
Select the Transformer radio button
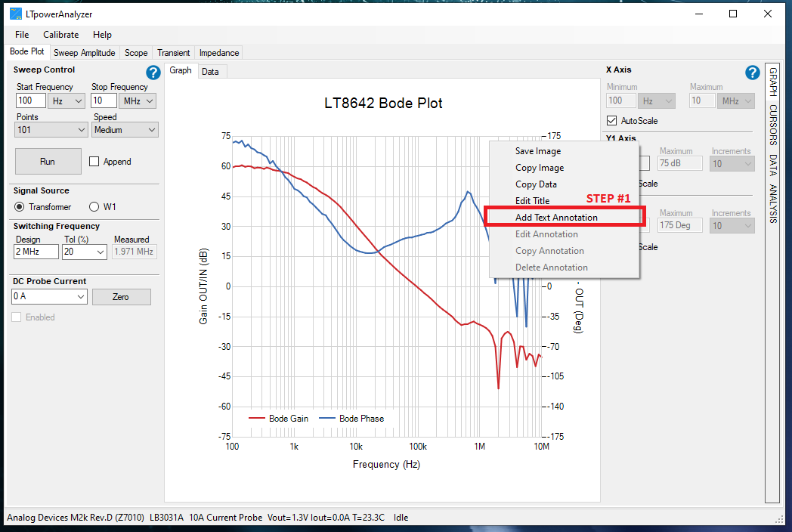(x=20, y=207)
